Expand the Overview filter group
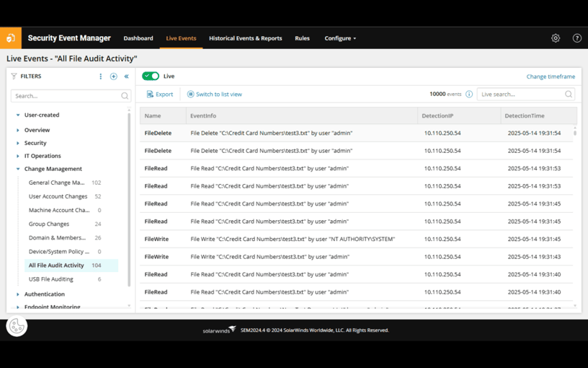The image size is (588, 368). click(x=17, y=130)
